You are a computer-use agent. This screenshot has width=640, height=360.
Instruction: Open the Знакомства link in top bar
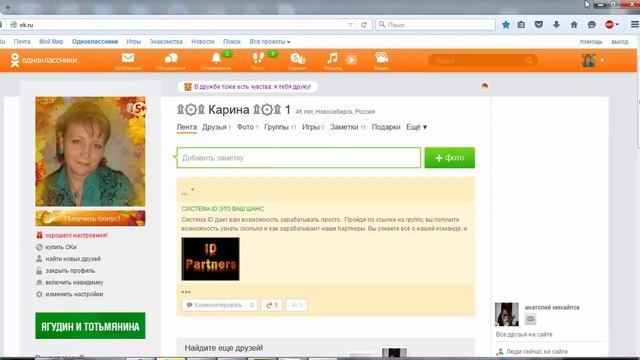166,42
